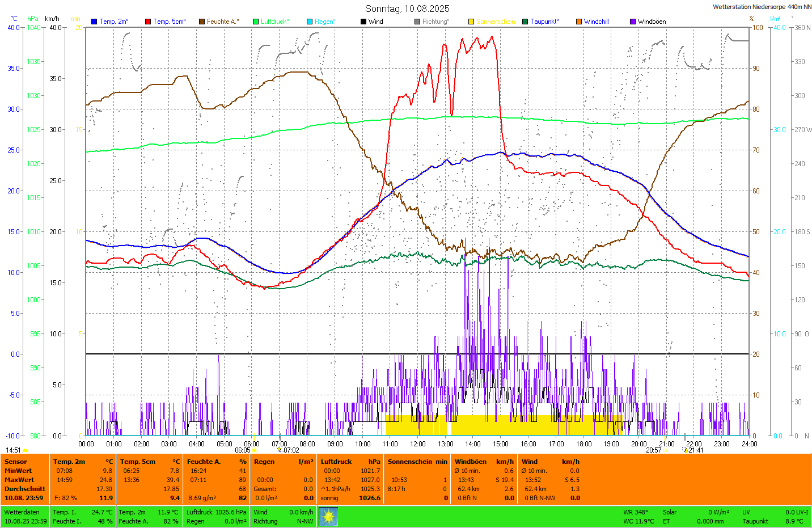
Task: Click the gray Richtung legend square
Action: click(x=417, y=22)
